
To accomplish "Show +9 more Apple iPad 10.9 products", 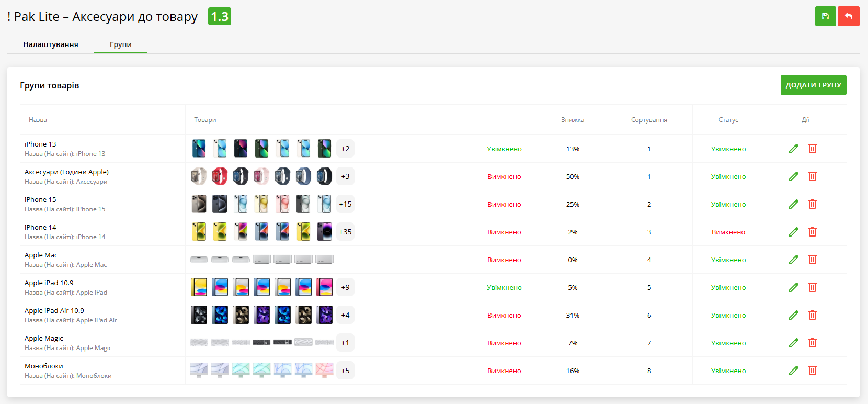I will click(x=345, y=287).
